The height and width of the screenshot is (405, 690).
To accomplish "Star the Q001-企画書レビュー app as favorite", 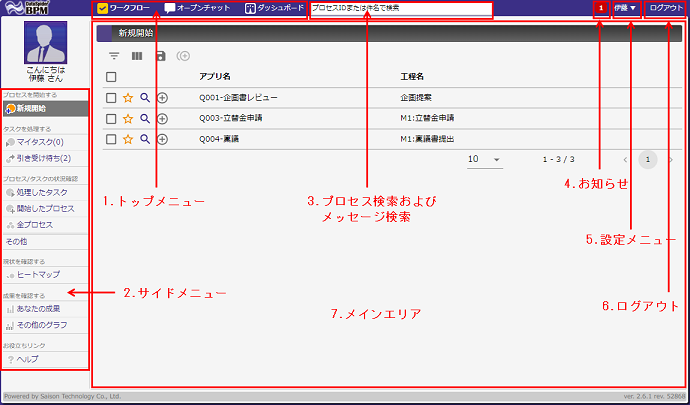I will click(x=128, y=98).
